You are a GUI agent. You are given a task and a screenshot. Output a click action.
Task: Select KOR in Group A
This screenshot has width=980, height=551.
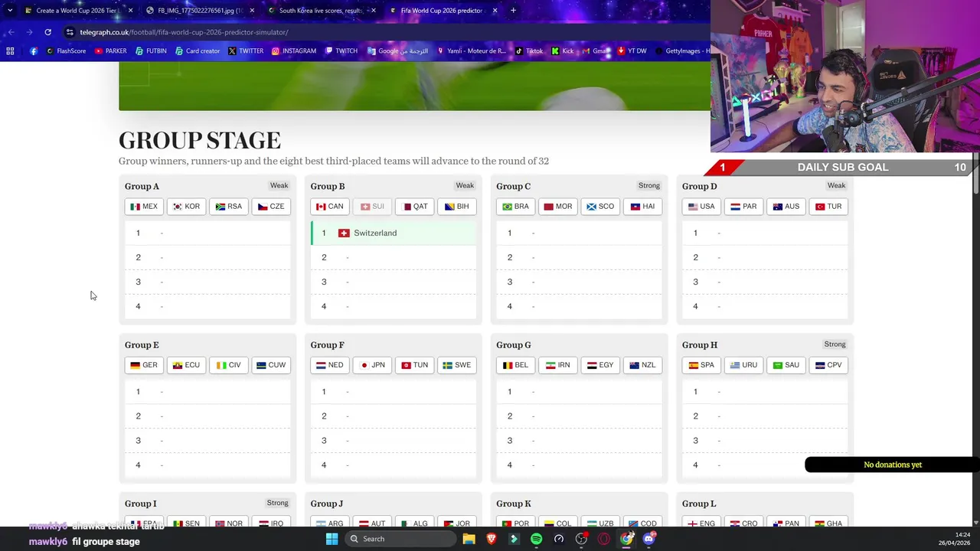coord(186,207)
